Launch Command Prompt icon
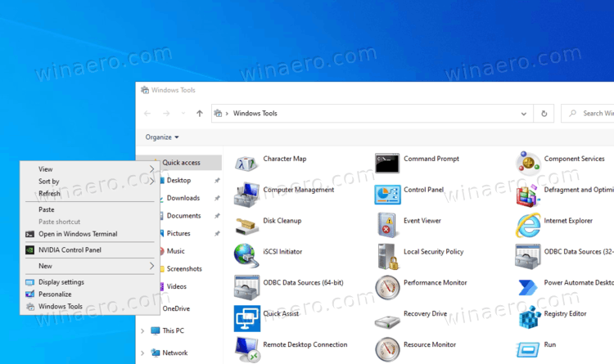The height and width of the screenshot is (364, 614). 387,164
